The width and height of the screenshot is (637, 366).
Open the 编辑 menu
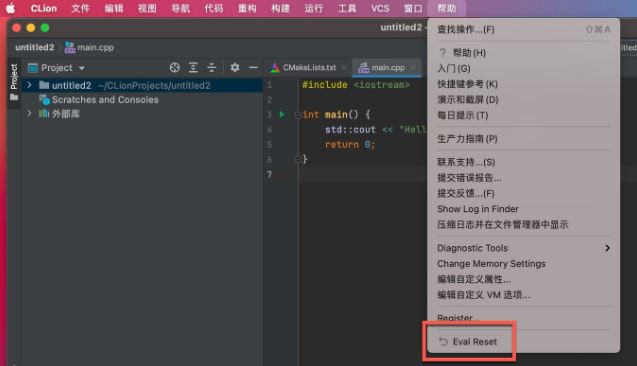coord(114,9)
